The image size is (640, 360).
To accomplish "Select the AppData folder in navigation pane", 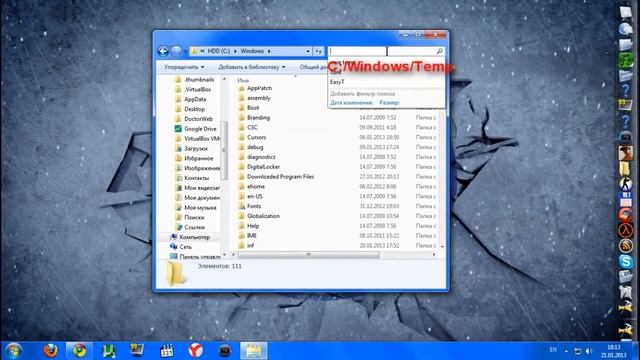I will pyautogui.click(x=195, y=99).
